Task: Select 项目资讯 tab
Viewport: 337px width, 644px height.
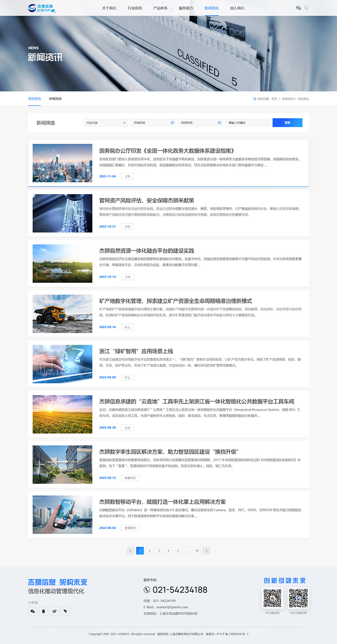Action: (34, 99)
